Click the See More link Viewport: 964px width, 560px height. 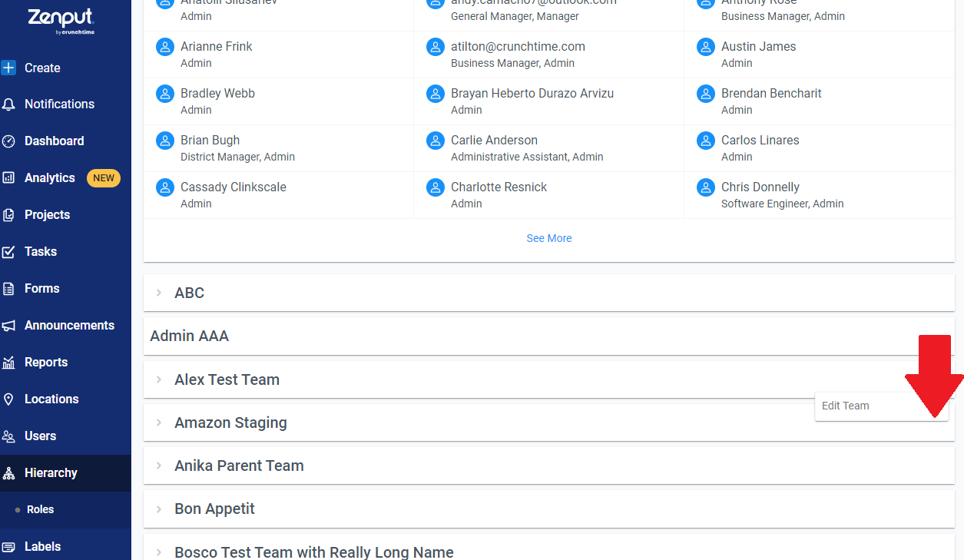[549, 238]
